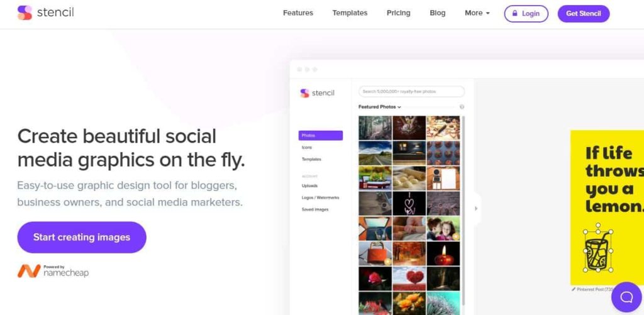The image size is (644, 315).
Task: Click the Stencil logo in header
Action: 45,13
